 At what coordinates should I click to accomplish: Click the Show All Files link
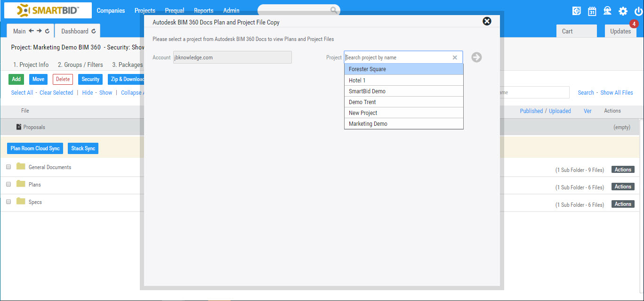617,92
